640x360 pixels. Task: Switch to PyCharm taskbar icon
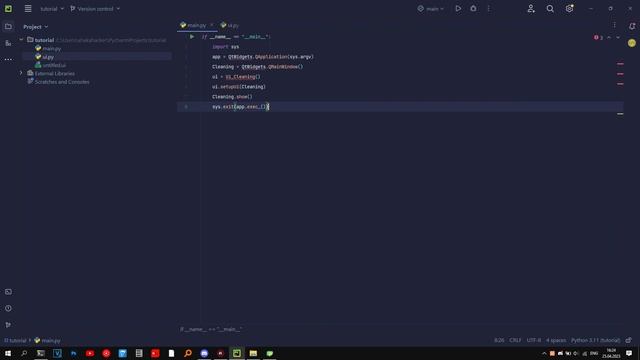(x=237, y=353)
